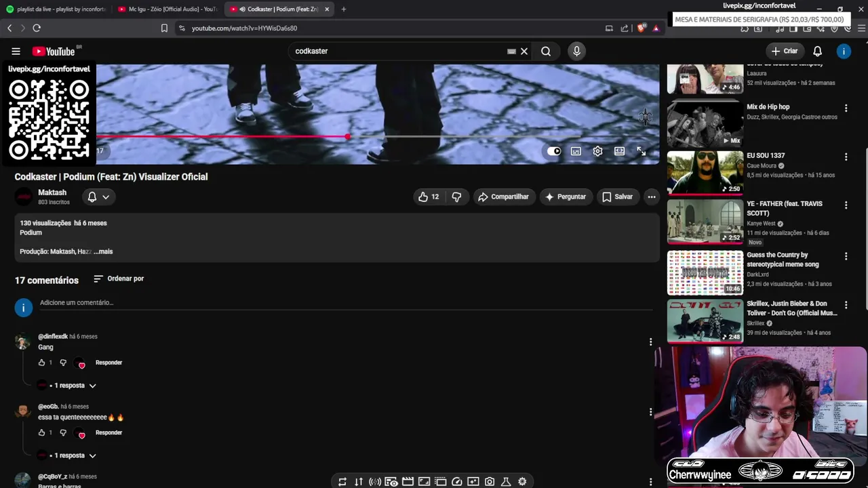Image resolution: width=868 pixels, height=488 pixels.
Task: Dislike @dinflexdk's 'Gang' comment
Action: 63,363
